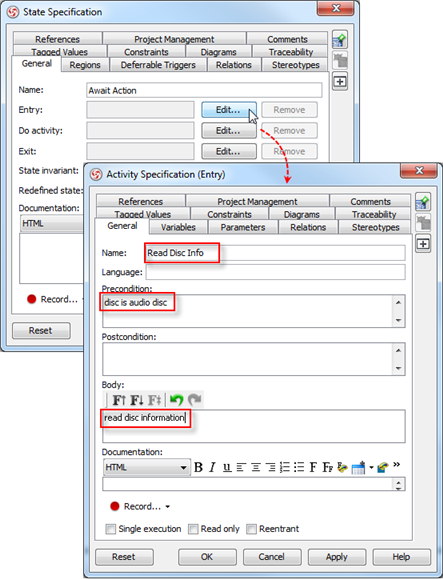443x579 pixels.
Task: Open the Parameters tab
Action: point(243,227)
